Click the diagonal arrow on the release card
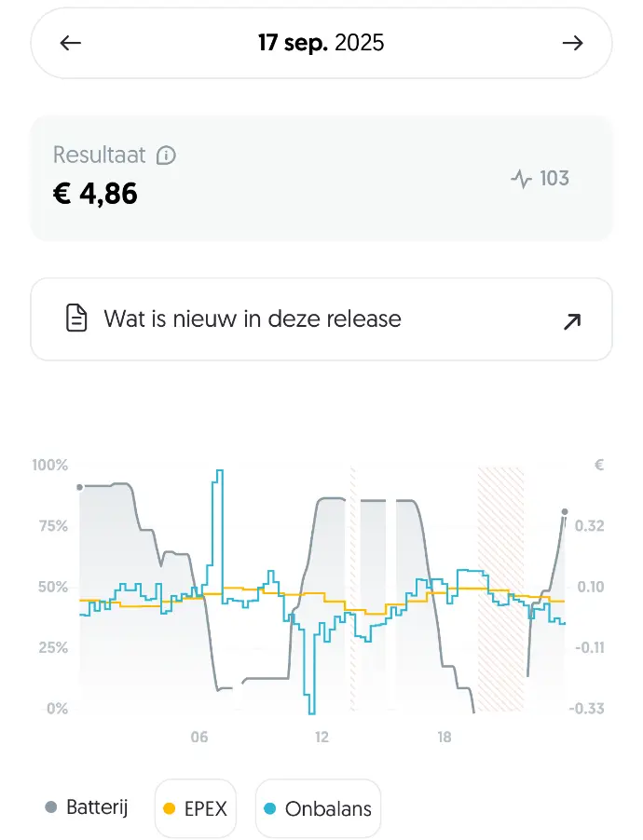Viewport: 643px width, 840px height. pyautogui.click(x=570, y=320)
